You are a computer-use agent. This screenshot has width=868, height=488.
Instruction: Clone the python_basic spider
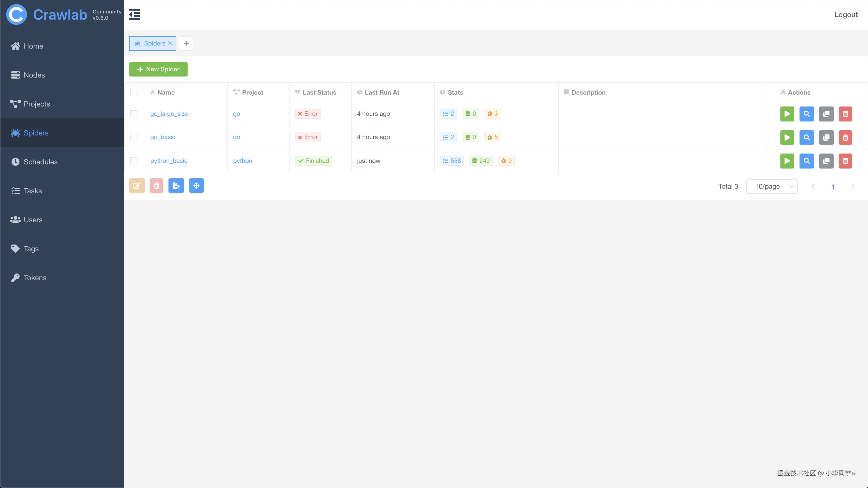coord(826,161)
